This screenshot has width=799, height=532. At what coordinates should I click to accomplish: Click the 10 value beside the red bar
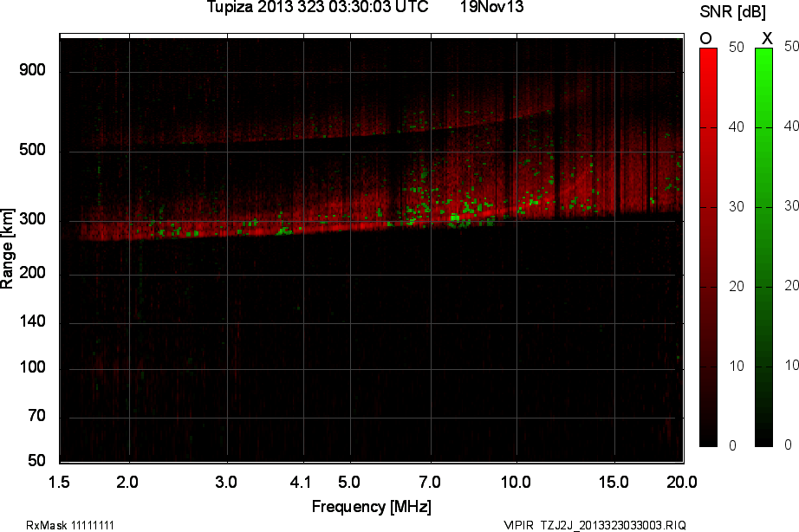[737, 366]
